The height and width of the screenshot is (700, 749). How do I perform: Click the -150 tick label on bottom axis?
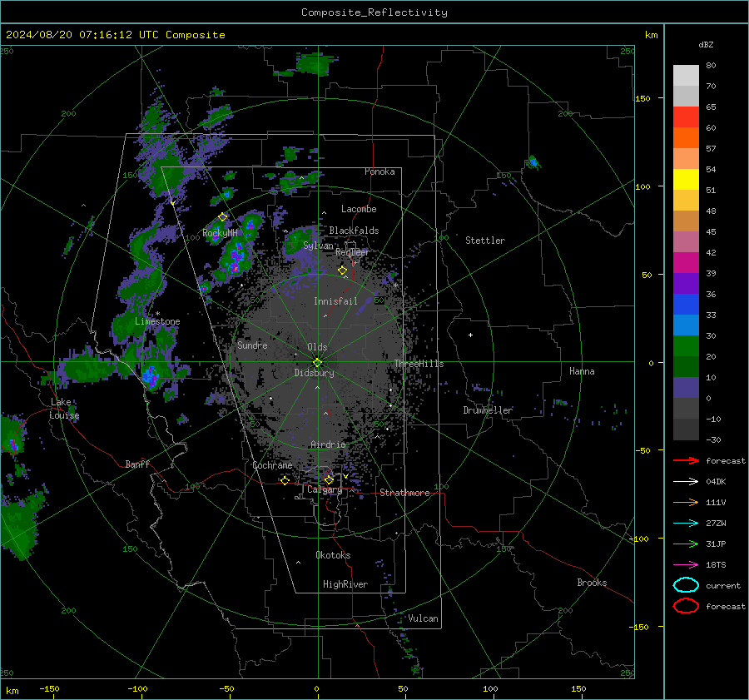(49, 689)
